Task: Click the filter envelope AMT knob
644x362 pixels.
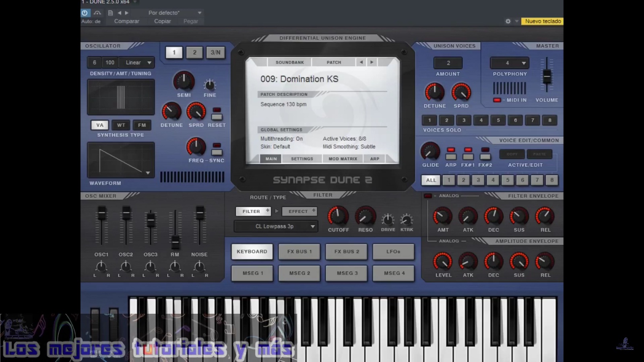Action: [x=443, y=216]
